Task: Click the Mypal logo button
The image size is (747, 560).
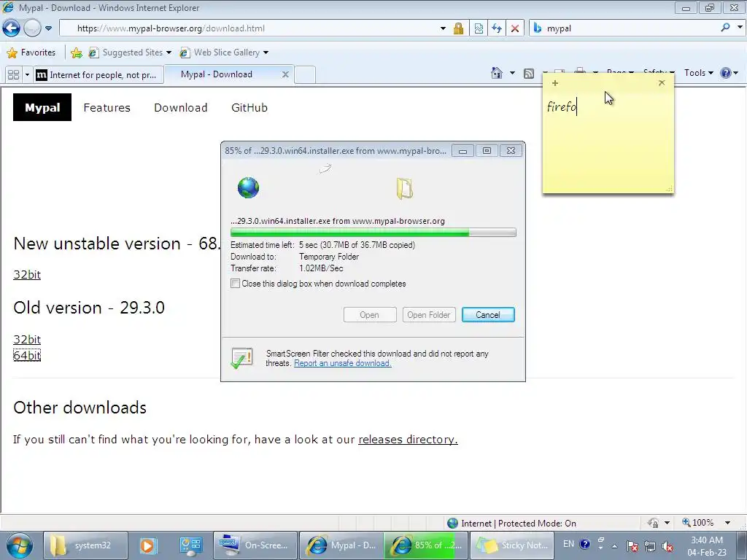Action: pyautogui.click(x=42, y=107)
